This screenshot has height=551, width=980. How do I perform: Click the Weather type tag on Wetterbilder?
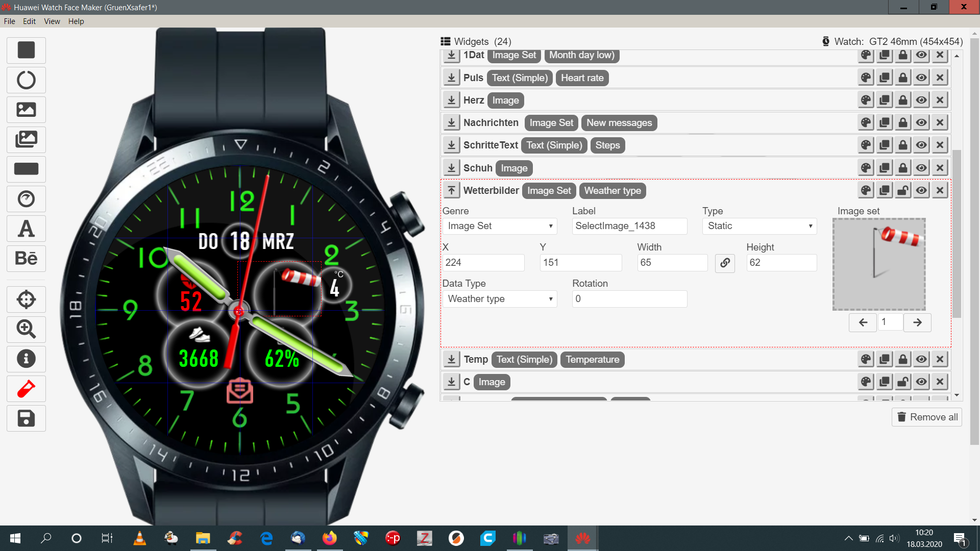pyautogui.click(x=612, y=190)
